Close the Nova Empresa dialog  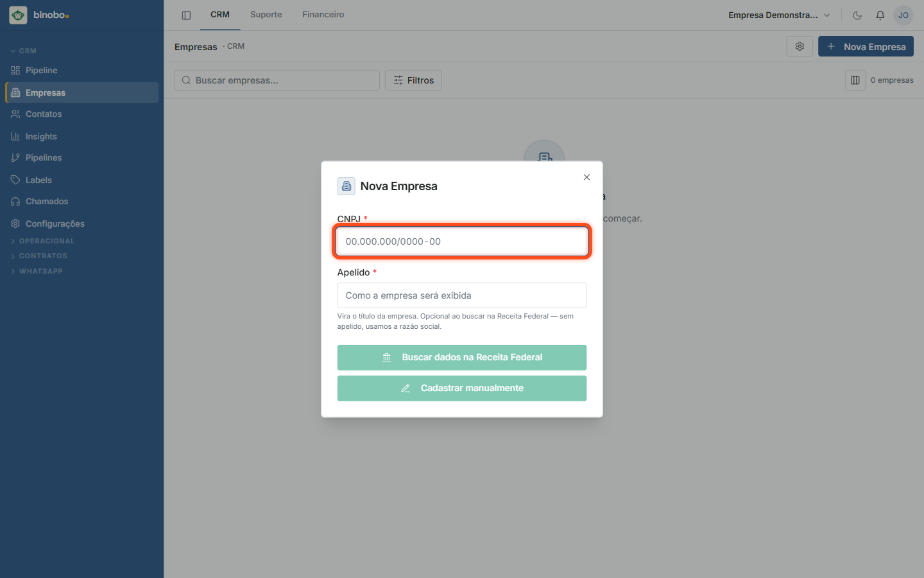[x=586, y=177]
